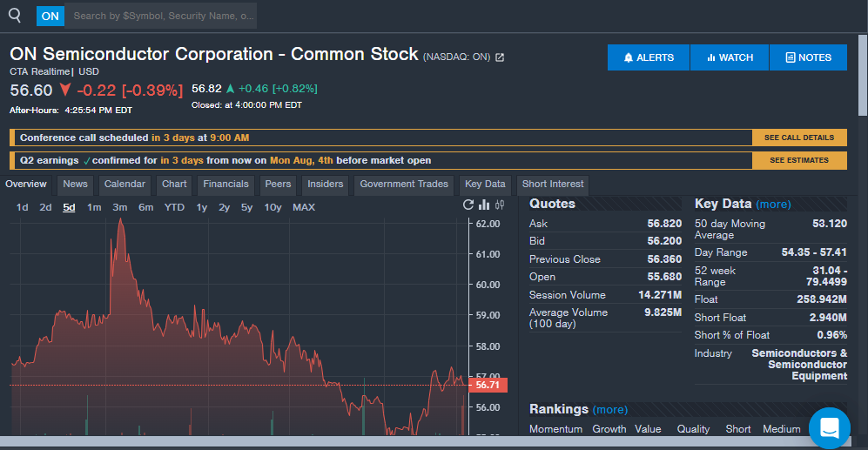
Task: Open the News tab
Action: (75, 185)
